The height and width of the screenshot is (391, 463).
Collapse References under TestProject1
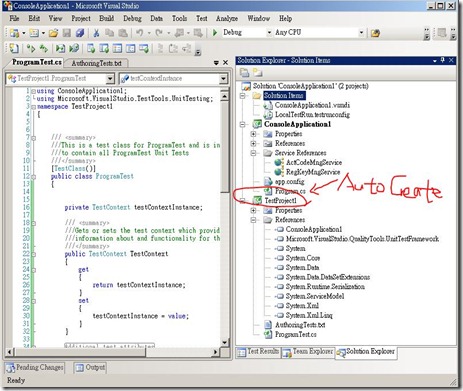(x=253, y=220)
